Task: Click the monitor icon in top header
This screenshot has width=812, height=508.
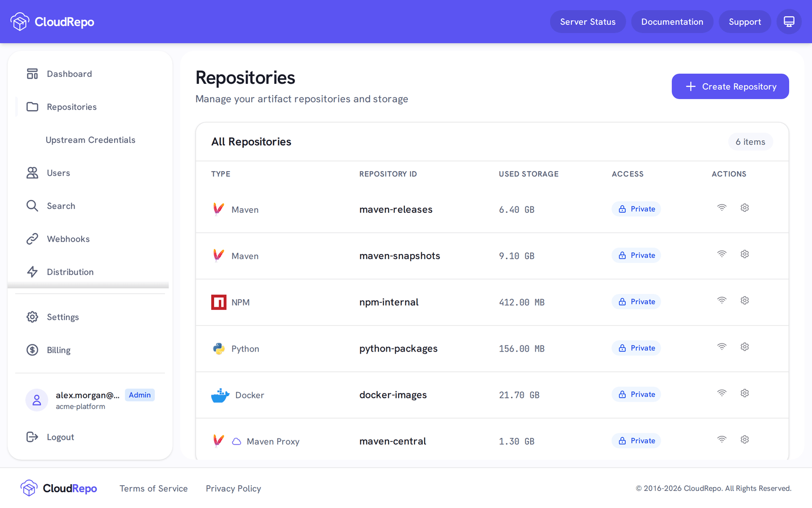Action: point(789,22)
